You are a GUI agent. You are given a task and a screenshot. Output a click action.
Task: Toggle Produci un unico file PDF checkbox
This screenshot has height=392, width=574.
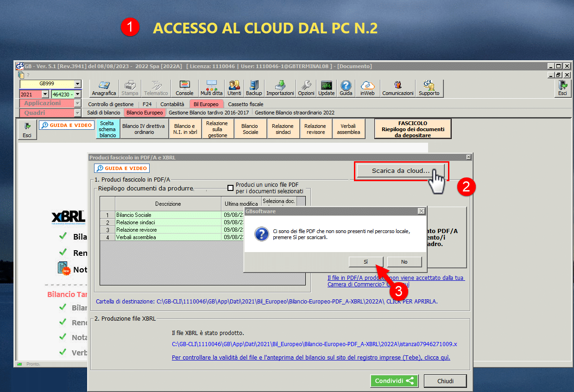[230, 188]
